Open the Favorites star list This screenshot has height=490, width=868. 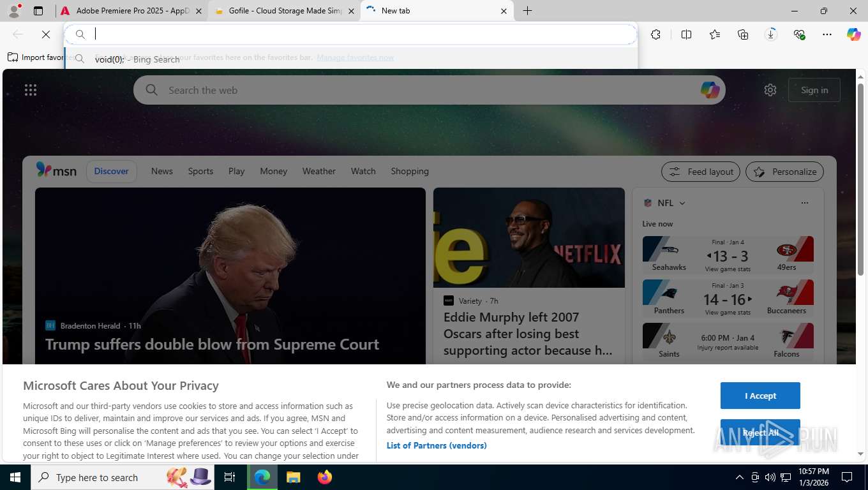(715, 34)
